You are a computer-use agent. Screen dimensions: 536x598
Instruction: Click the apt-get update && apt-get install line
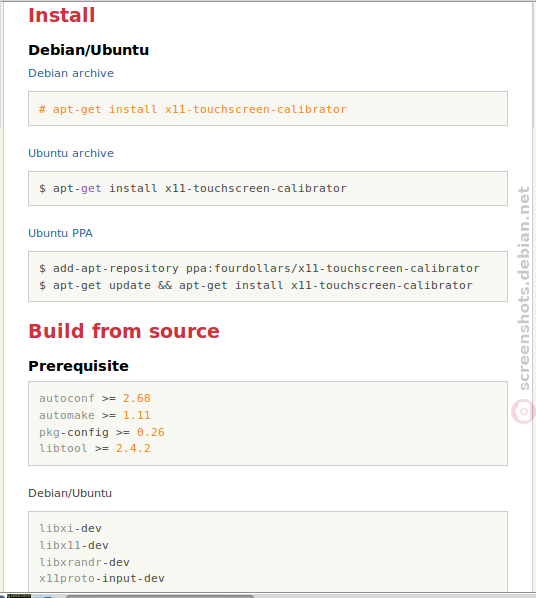click(x=256, y=285)
